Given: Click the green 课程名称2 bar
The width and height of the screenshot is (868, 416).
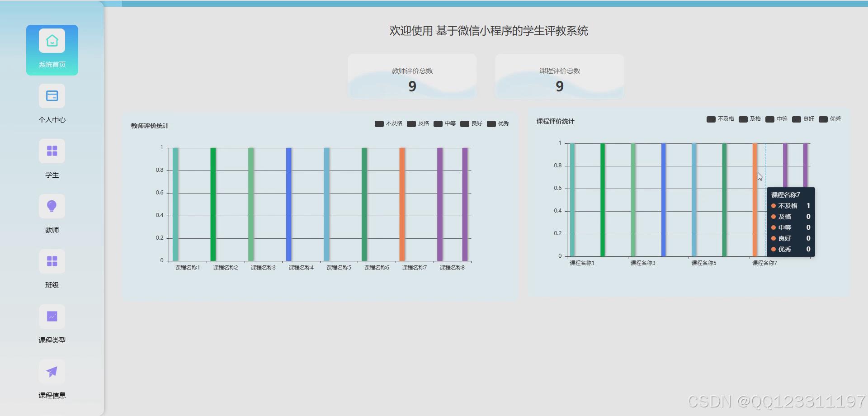Looking at the screenshot, I should tap(212, 203).
